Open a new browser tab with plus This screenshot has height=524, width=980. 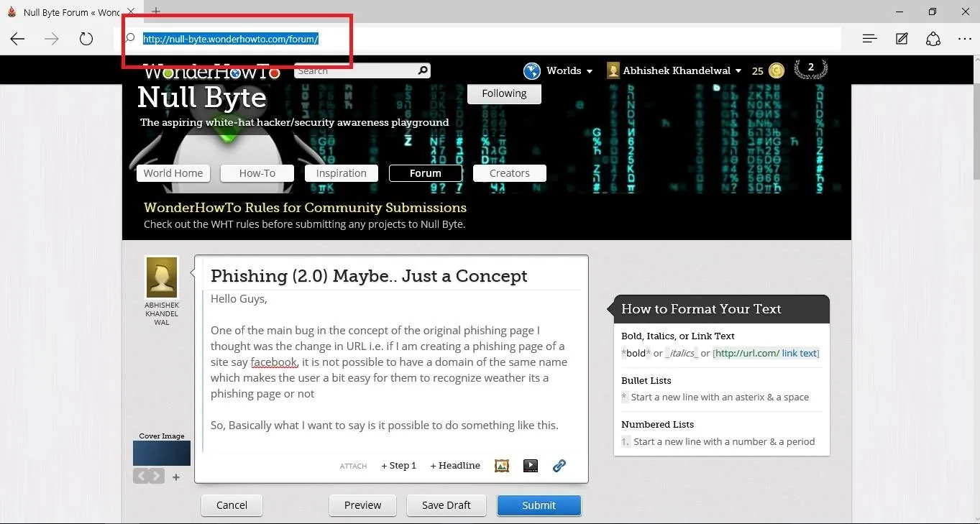155,12
